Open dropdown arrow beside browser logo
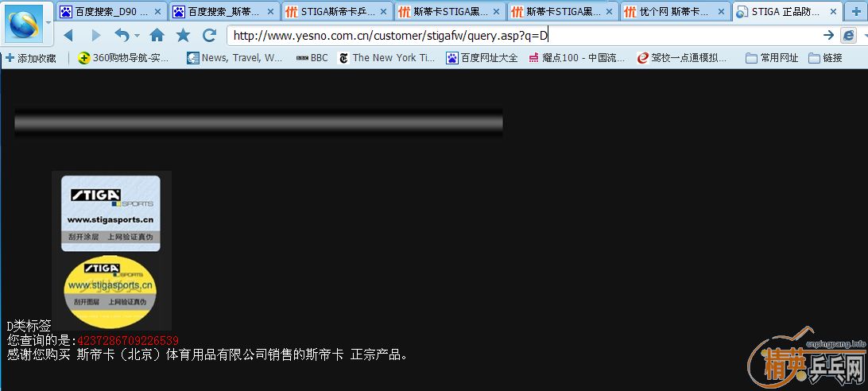This screenshot has width=868, height=391. click(48, 23)
